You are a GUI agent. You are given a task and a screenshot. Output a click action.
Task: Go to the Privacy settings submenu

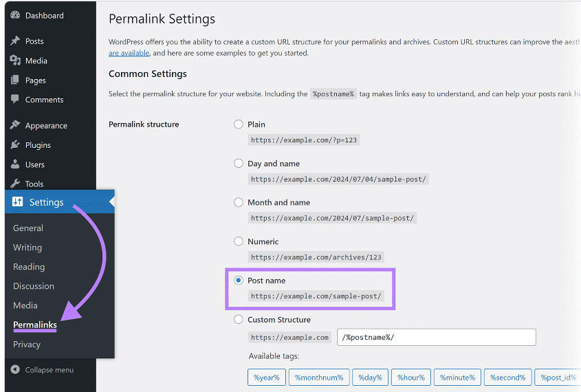(27, 345)
